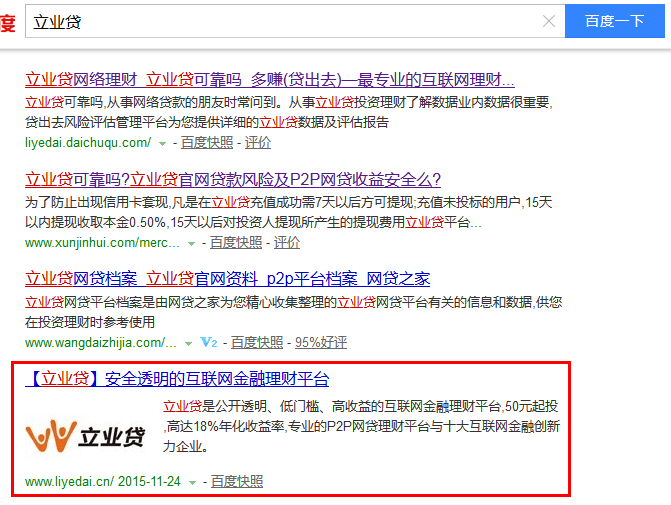Click 评价 link for the daichuqu.com result
This screenshot has height=505, width=671.
[258, 142]
